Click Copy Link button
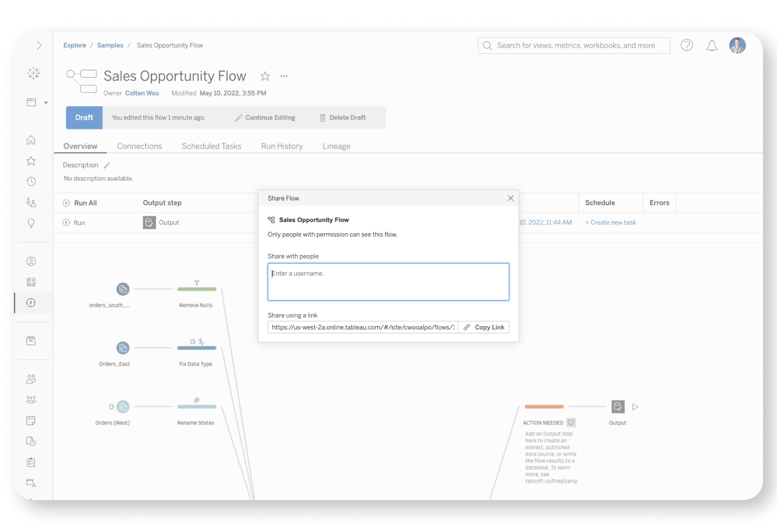Screen dimensions: 777x532 pos(483,327)
